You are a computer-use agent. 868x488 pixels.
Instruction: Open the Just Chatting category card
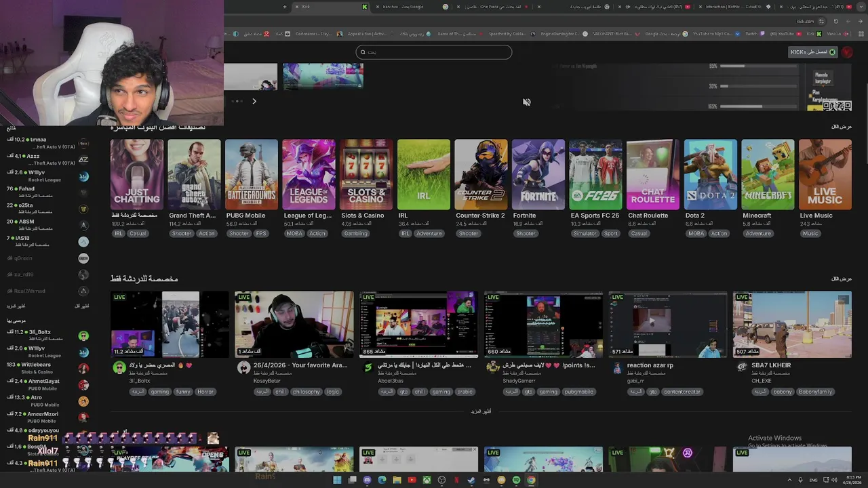137,174
